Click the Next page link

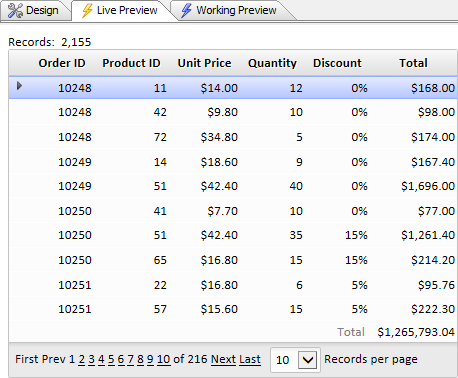click(223, 359)
